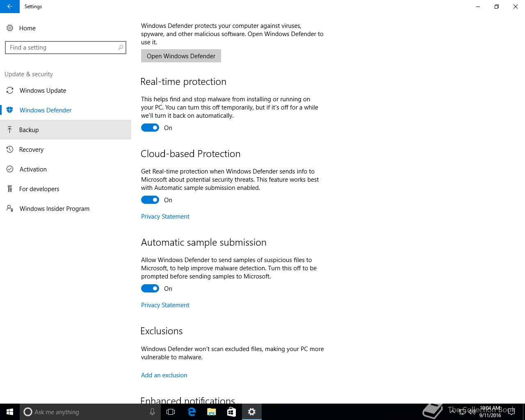Turn off Automatic sample submission toggle
525x420 pixels.
pos(150,288)
